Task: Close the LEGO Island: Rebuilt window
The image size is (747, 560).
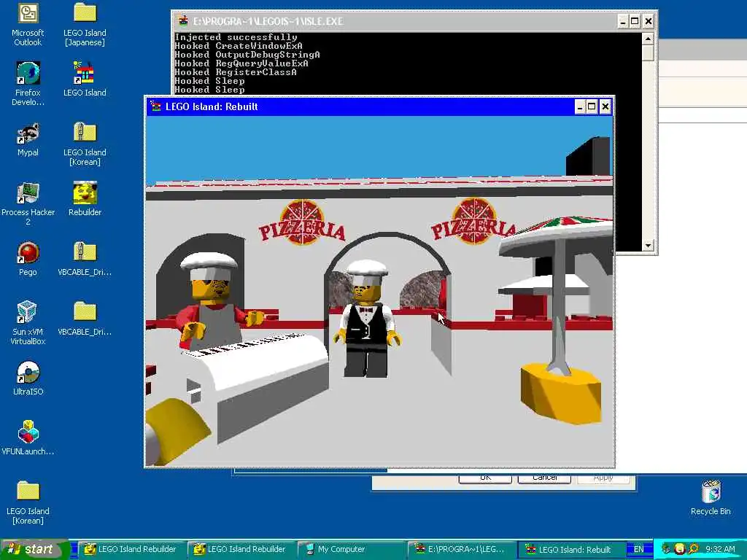Action: pyautogui.click(x=605, y=106)
